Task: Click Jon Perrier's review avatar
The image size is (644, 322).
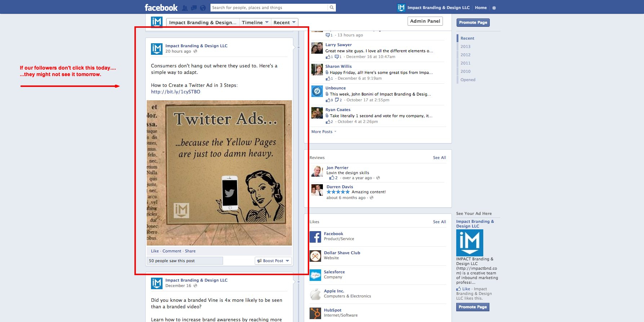Action: [x=317, y=171]
